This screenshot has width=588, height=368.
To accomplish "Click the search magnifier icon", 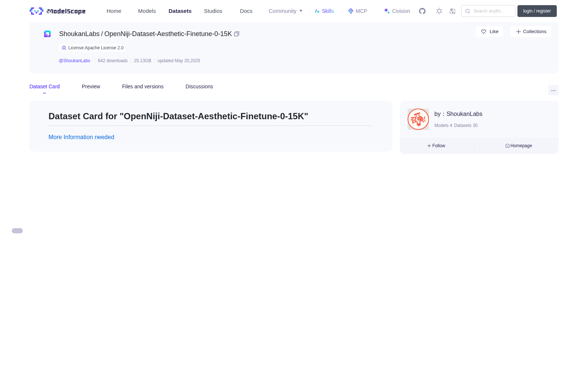I will 467,11.
